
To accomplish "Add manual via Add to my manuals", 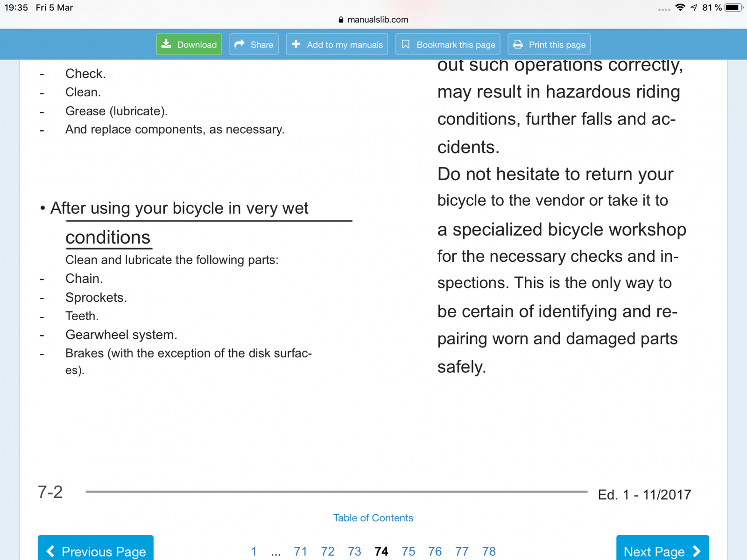I will pos(337,44).
